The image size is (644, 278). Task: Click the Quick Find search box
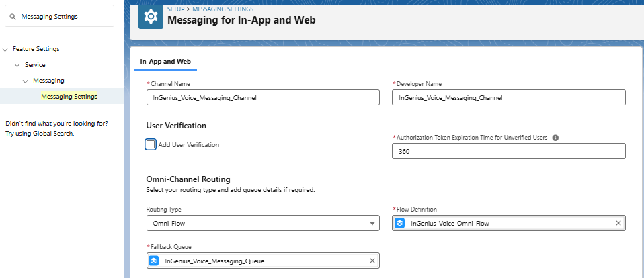click(65, 17)
